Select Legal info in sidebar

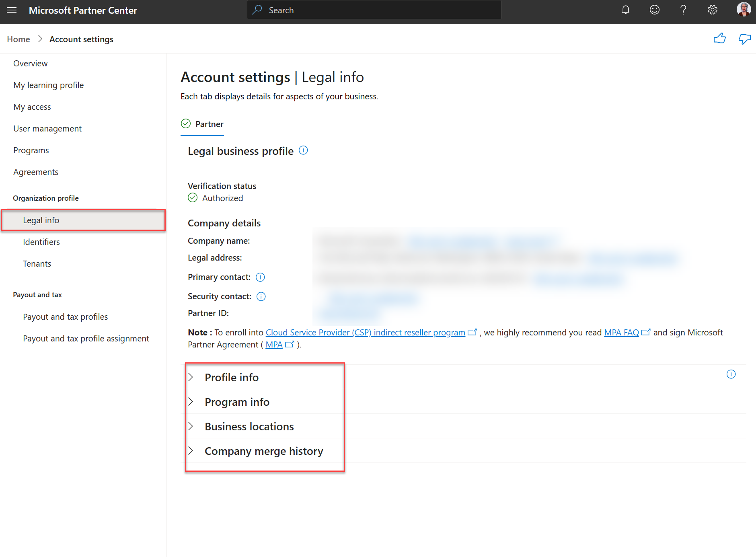pos(83,220)
